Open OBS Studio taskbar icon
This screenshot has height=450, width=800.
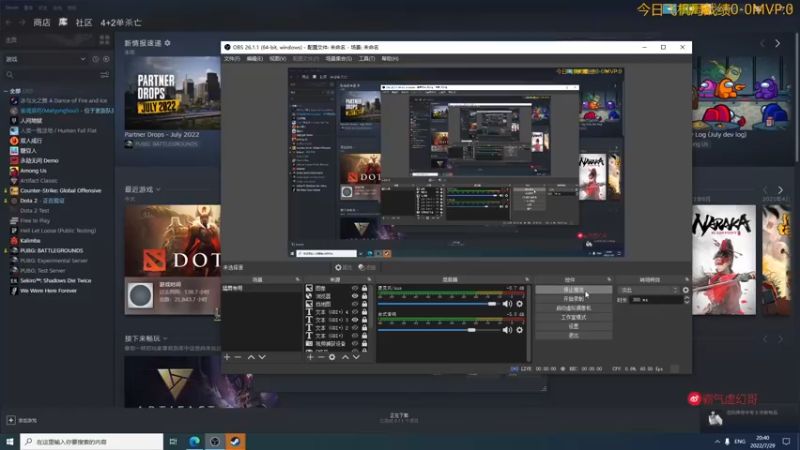(x=215, y=441)
